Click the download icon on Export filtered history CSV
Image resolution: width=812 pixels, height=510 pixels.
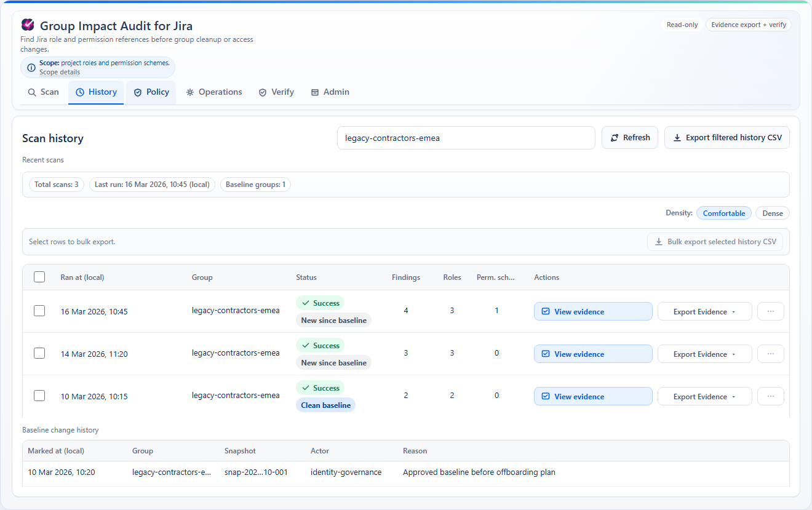point(678,137)
